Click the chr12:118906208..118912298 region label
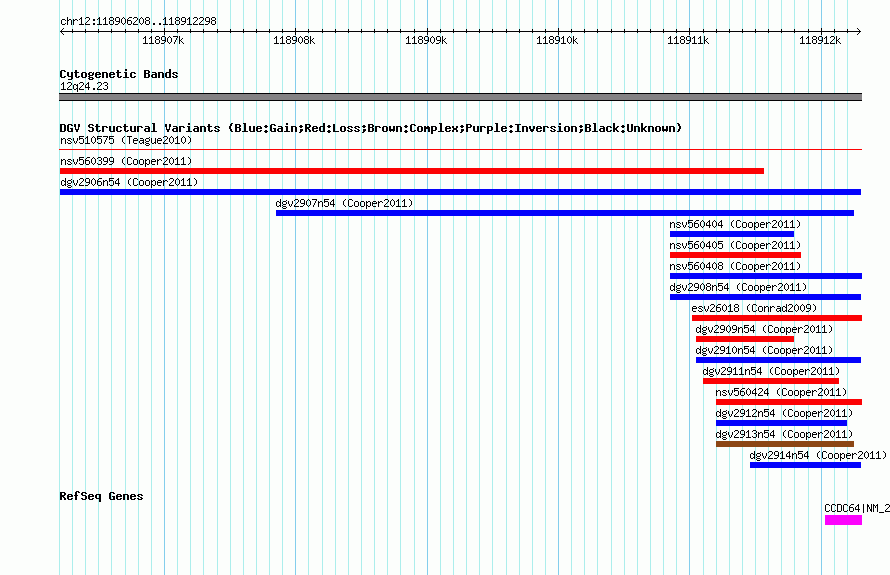This screenshot has height=575, width=890. click(138, 21)
